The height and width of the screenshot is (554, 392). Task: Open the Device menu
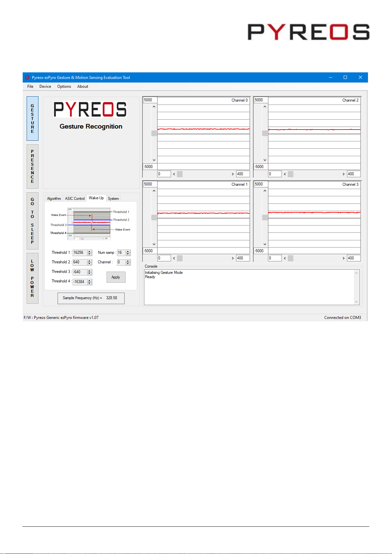point(45,86)
